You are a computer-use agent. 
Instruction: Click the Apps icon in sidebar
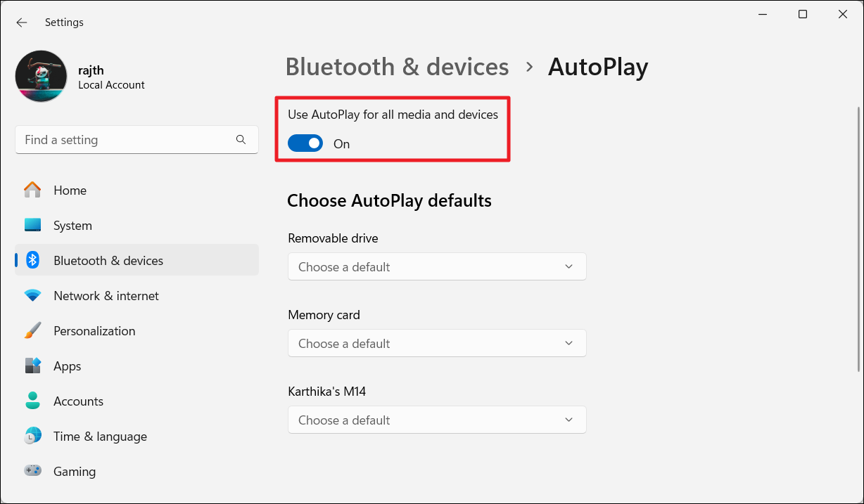point(32,366)
